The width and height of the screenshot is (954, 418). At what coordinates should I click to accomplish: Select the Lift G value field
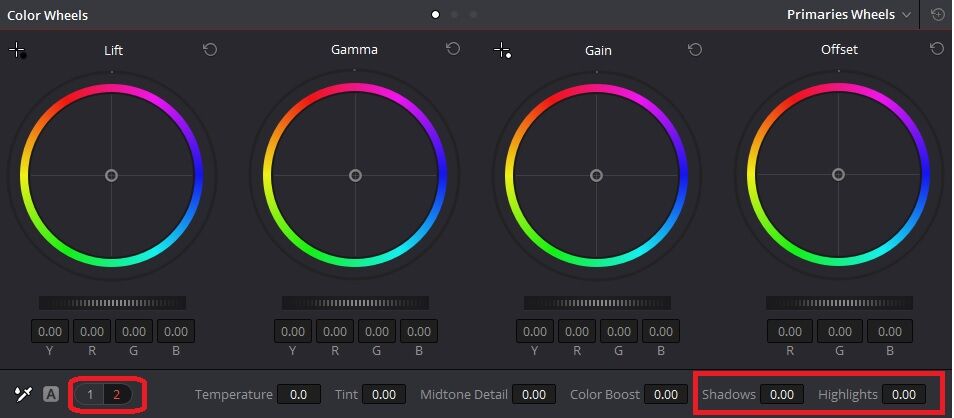click(134, 332)
